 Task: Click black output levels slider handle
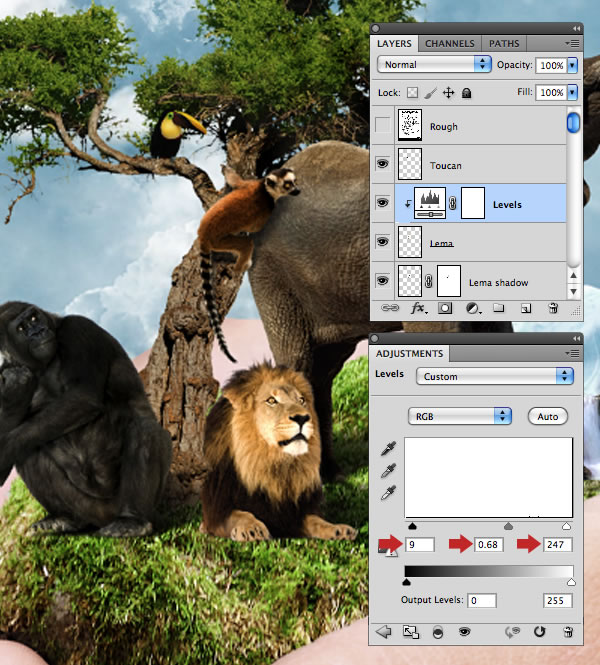[406, 582]
